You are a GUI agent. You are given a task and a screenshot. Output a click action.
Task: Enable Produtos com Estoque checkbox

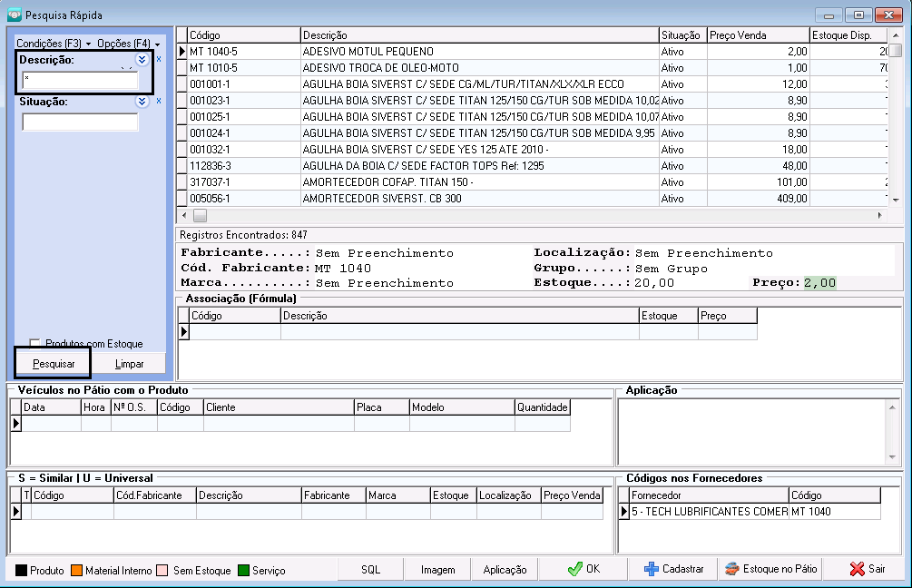pos(34,344)
